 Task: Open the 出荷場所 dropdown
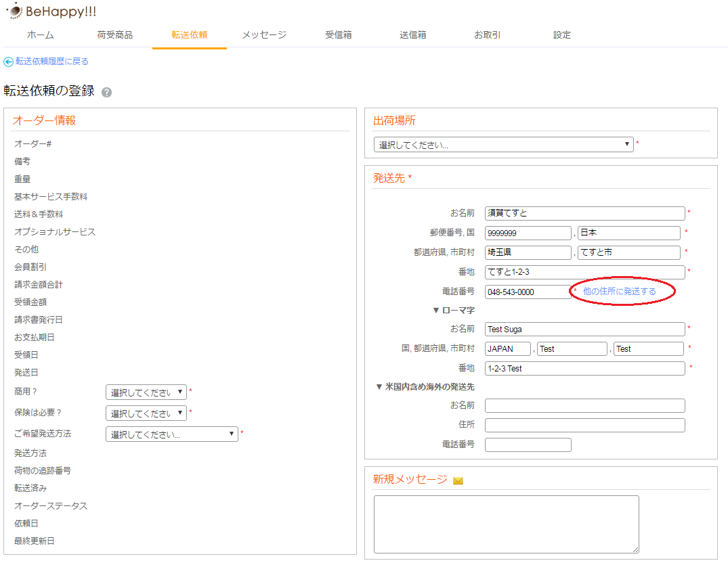coord(503,145)
